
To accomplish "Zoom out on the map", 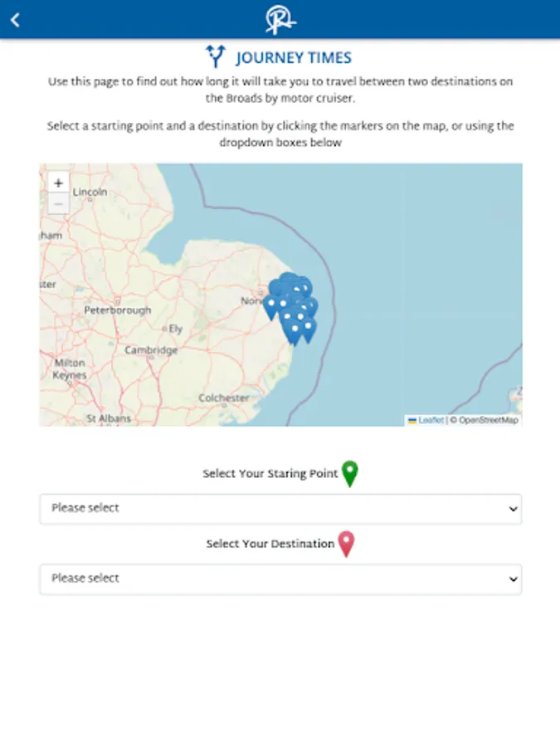I will (x=58, y=203).
